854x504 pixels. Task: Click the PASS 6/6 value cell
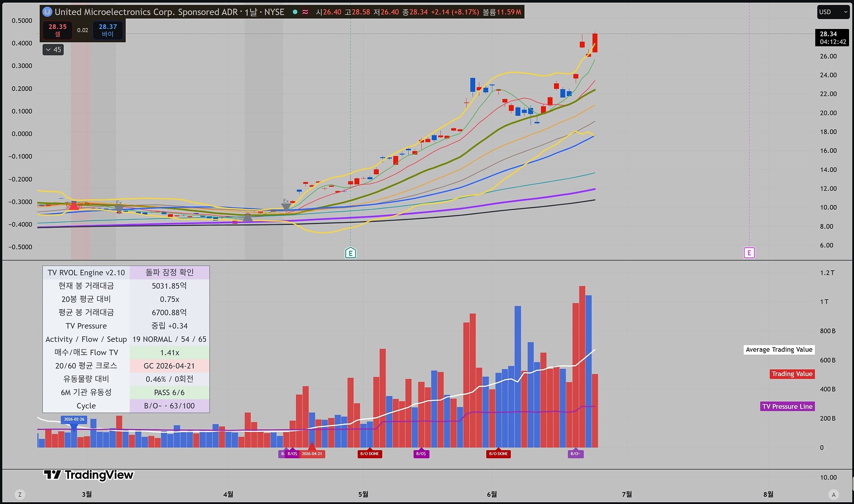click(x=169, y=392)
